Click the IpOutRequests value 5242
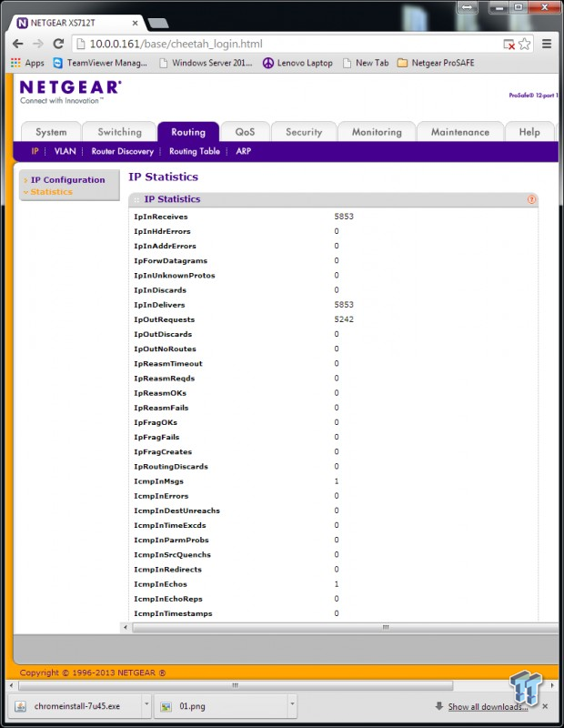564x728 pixels. click(344, 319)
